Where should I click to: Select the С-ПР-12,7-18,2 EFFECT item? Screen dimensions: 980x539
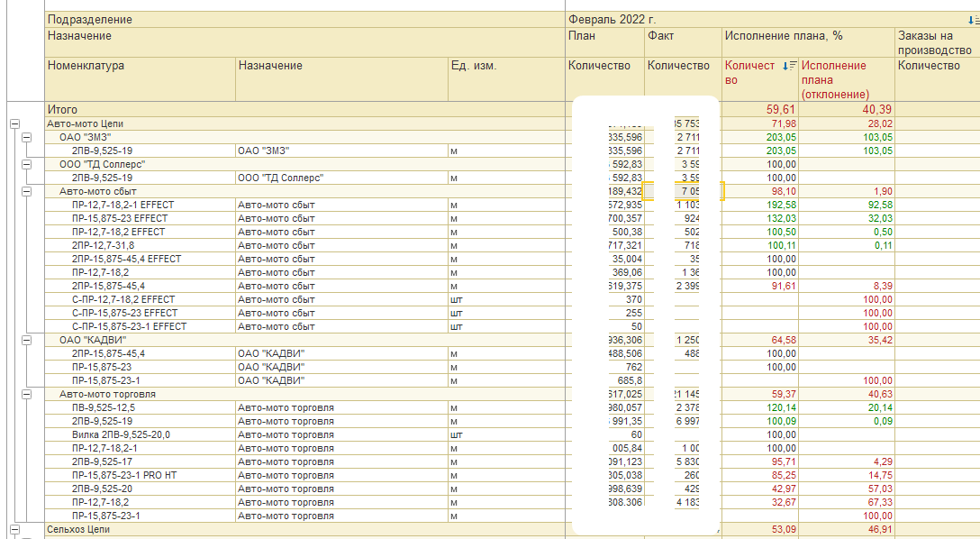(x=123, y=299)
